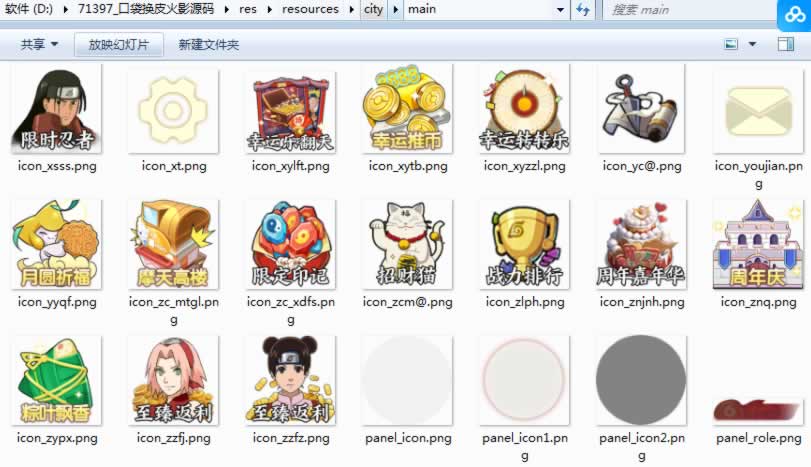Click the icon_xt.png gear file
The height and width of the screenshot is (467, 811).
point(173,109)
